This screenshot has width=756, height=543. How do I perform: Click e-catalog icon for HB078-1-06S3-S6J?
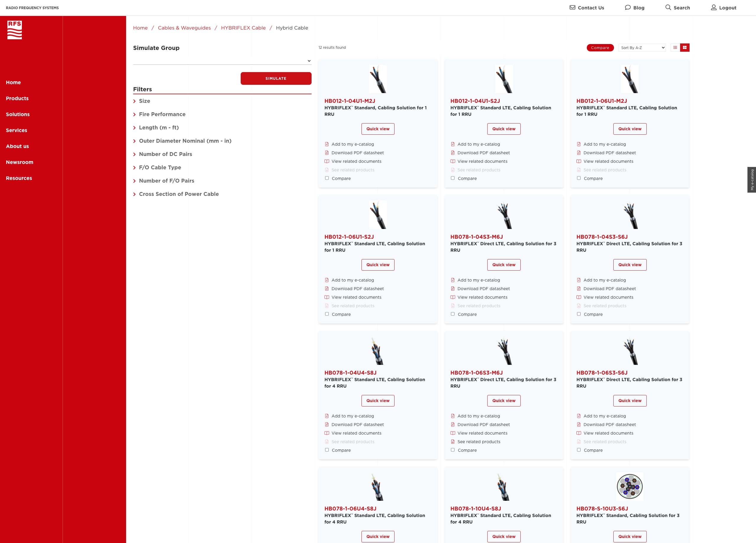tap(579, 416)
